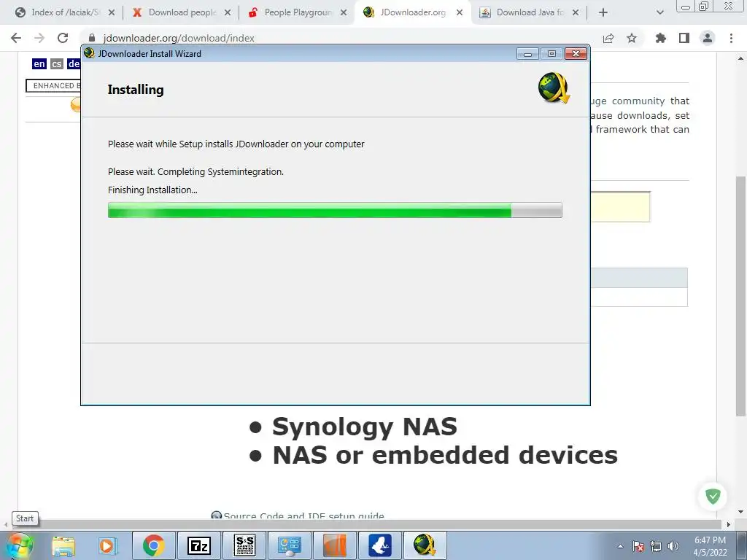The height and width of the screenshot is (560, 747).
Task: Switch to People Playground tab
Action: tap(297, 12)
